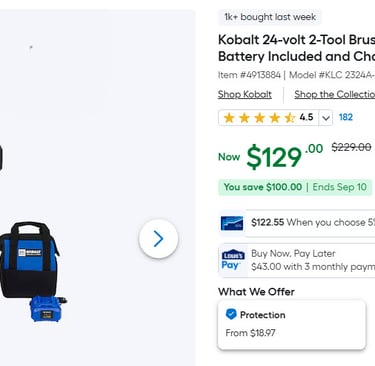Expand the star rating breakdown chevron
Image resolution: width=375 pixels, height=366 pixels.
coord(326,118)
